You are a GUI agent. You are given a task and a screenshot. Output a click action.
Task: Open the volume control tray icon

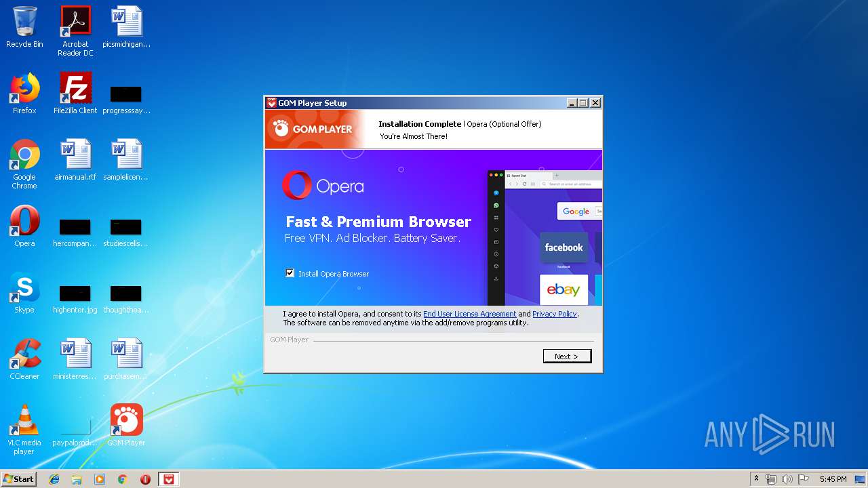pyautogui.click(x=787, y=479)
